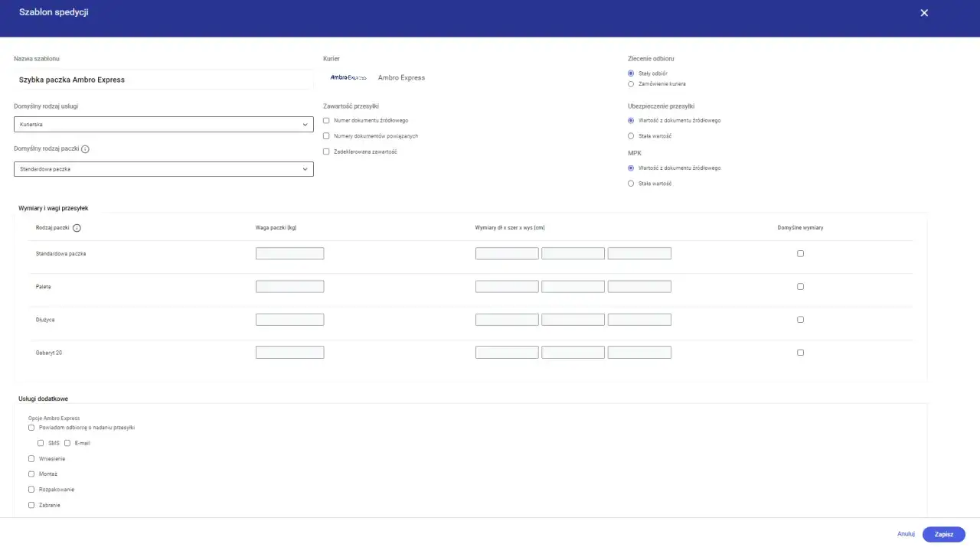This screenshot has width=980, height=547.
Task: Click weight field for Gabaryt 20
Action: coord(289,353)
